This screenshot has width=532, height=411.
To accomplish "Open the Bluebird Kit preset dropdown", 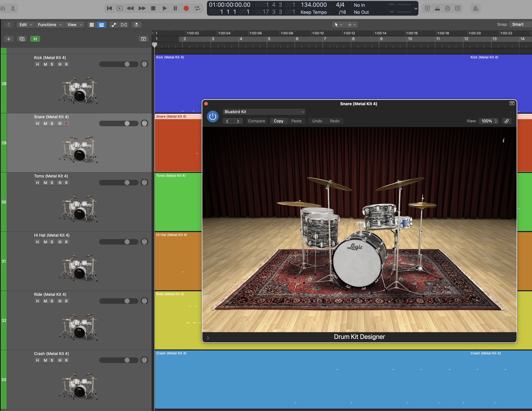I will tap(264, 112).
